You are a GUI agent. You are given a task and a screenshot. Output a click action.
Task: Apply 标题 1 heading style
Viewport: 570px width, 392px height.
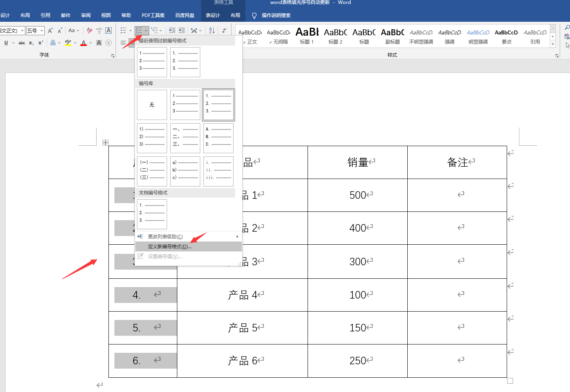tap(307, 36)
